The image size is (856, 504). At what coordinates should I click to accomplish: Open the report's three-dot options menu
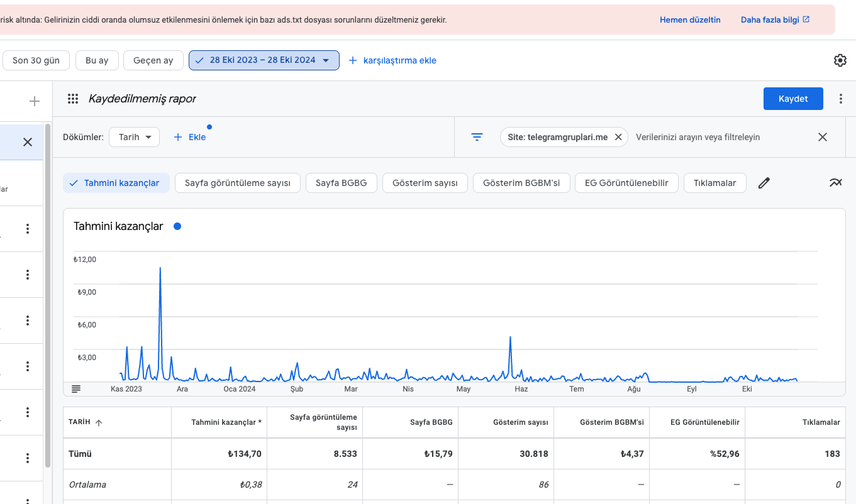[841, 99]
